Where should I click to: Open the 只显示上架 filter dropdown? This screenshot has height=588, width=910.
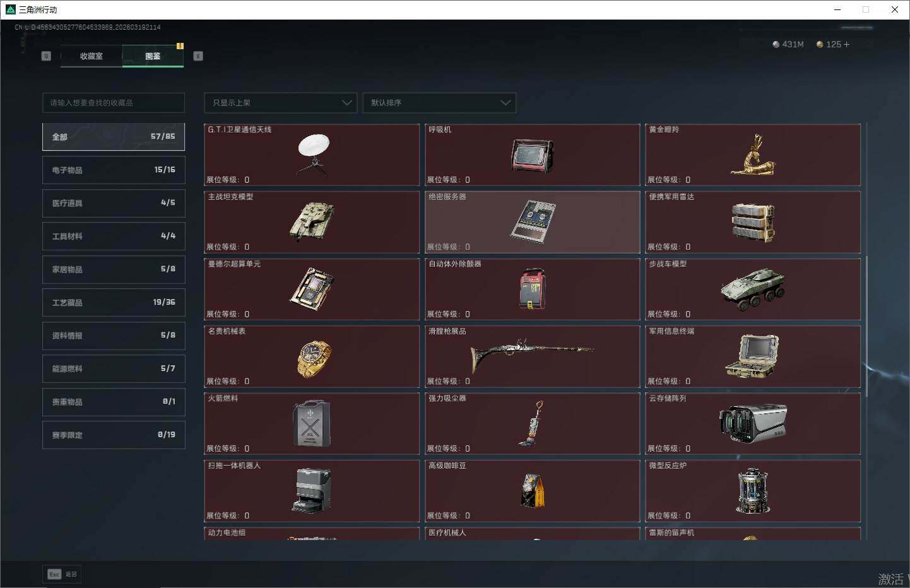point(280,103)
